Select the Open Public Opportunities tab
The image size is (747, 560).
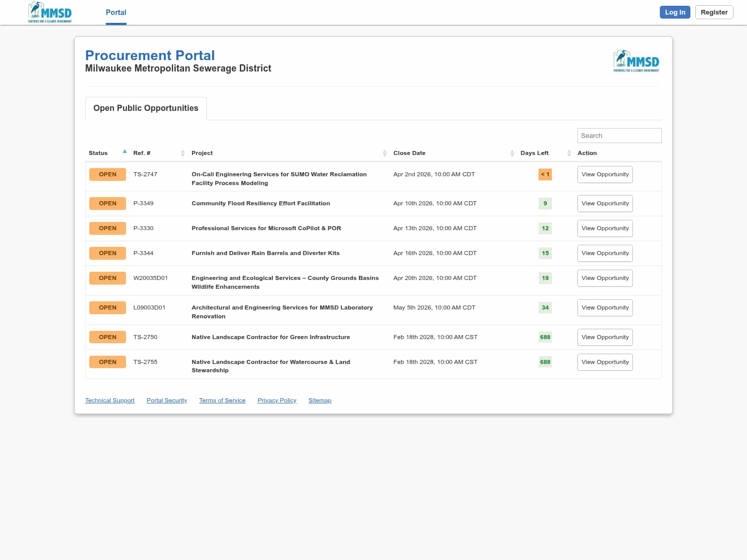146,108
